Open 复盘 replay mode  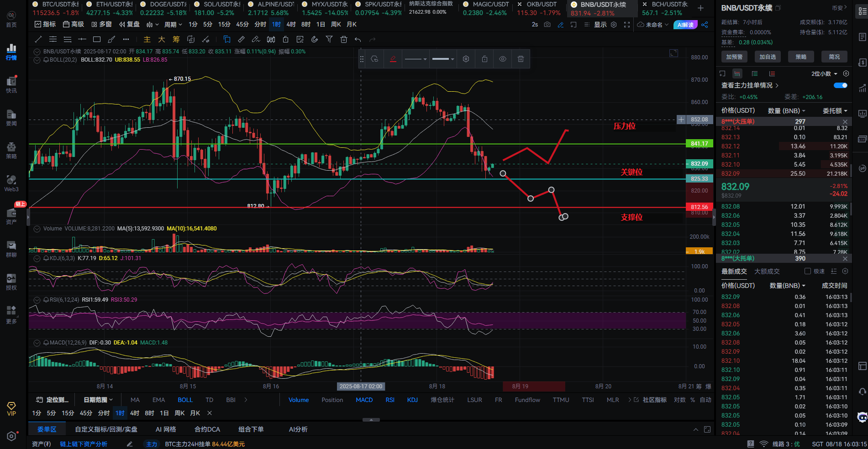(129, 24)
